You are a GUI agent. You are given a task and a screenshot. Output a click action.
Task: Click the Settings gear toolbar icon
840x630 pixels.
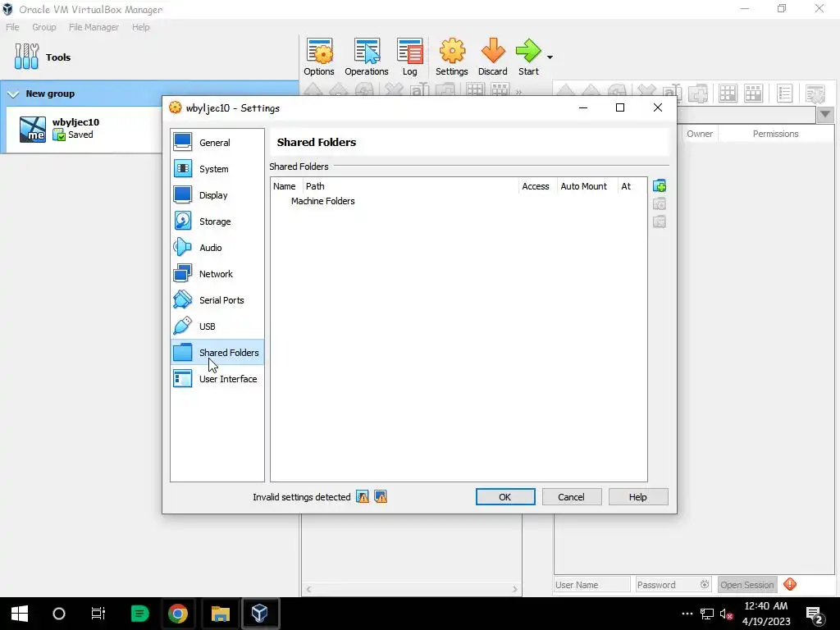[452, 57]
